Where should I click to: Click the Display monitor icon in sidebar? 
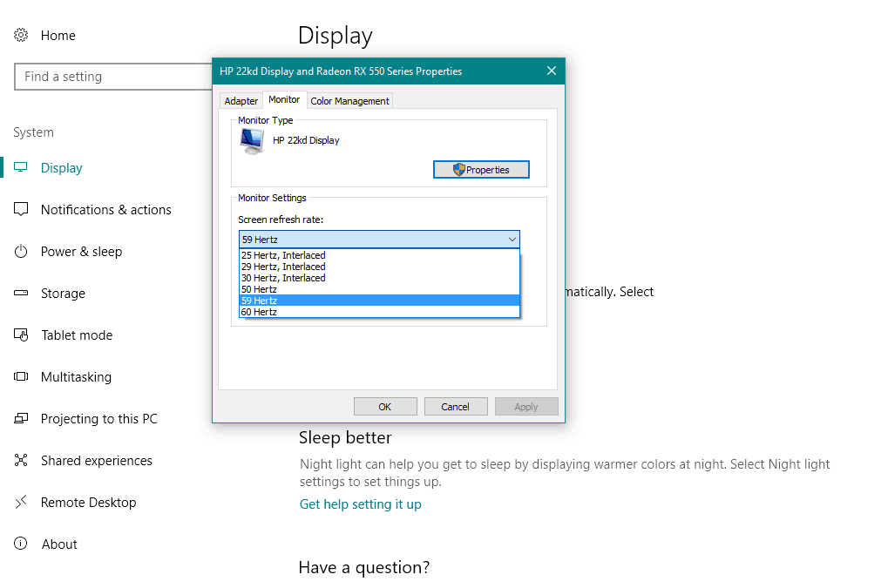pos(21,167)
